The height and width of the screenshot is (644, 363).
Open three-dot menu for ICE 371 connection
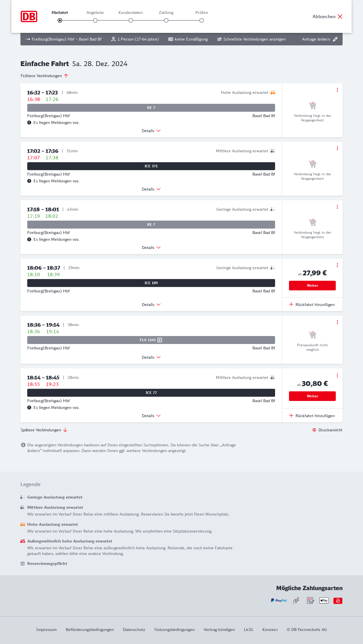click(337, 148)
